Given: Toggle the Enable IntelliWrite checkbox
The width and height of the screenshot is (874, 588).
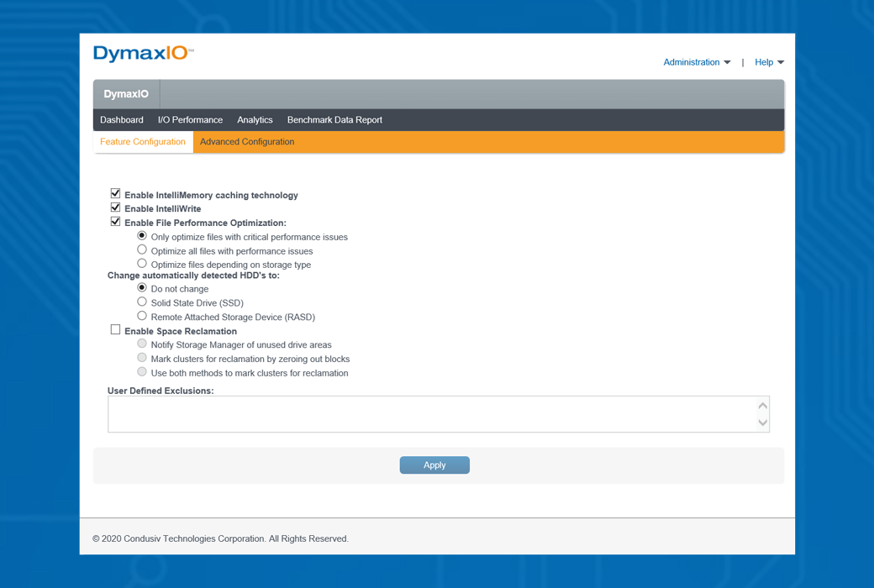Looking at the screenshot, I should (115, 207).
